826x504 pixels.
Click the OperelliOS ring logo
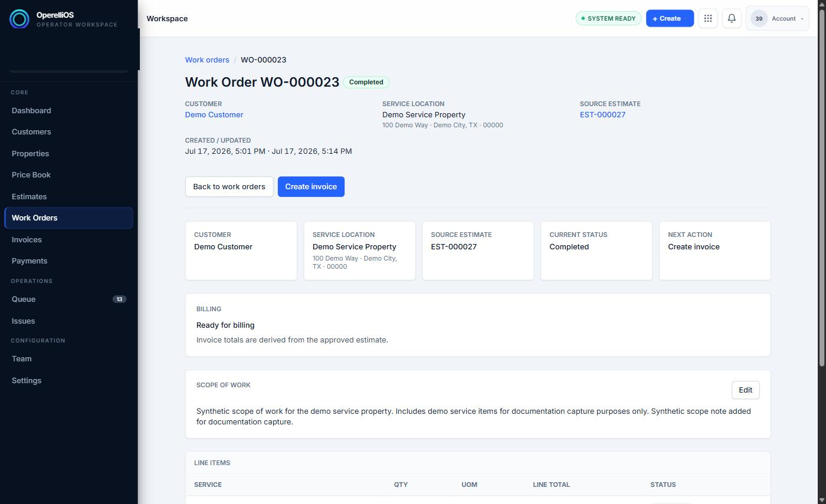tap(19, 19)
